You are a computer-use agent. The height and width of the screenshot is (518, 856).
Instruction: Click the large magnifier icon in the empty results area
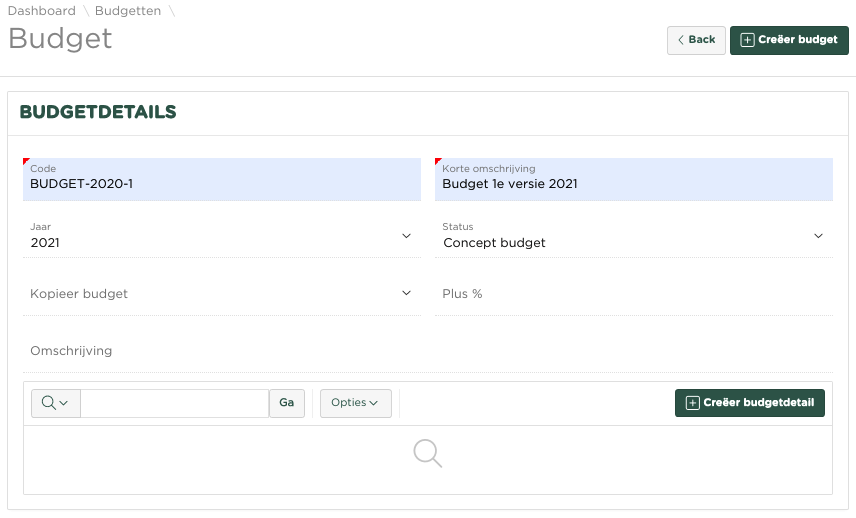(x=428, y=453)
